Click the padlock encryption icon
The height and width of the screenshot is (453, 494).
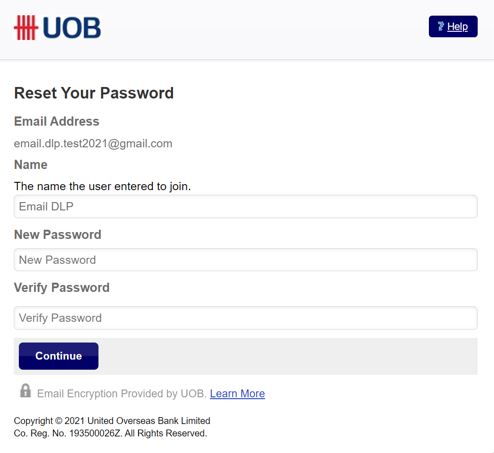click(25, 391)
